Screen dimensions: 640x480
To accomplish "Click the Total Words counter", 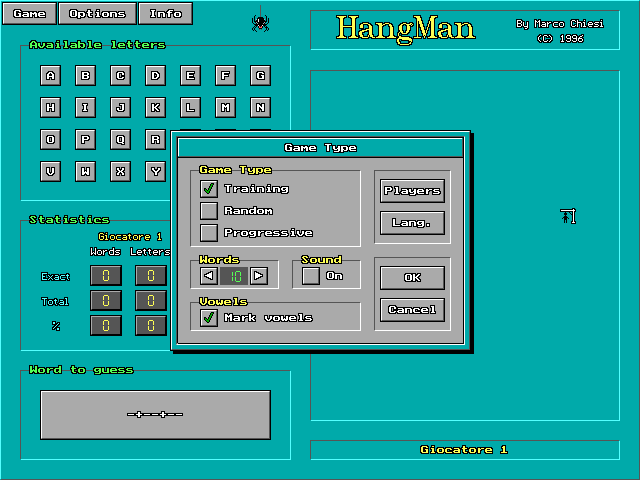I will [106, 301].
